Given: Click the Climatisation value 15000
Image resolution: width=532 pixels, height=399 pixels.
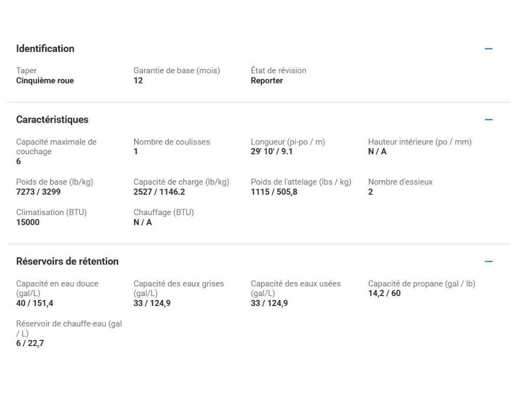Looking at the screenshot, I should pyautogui.click(x=28, y=222).
